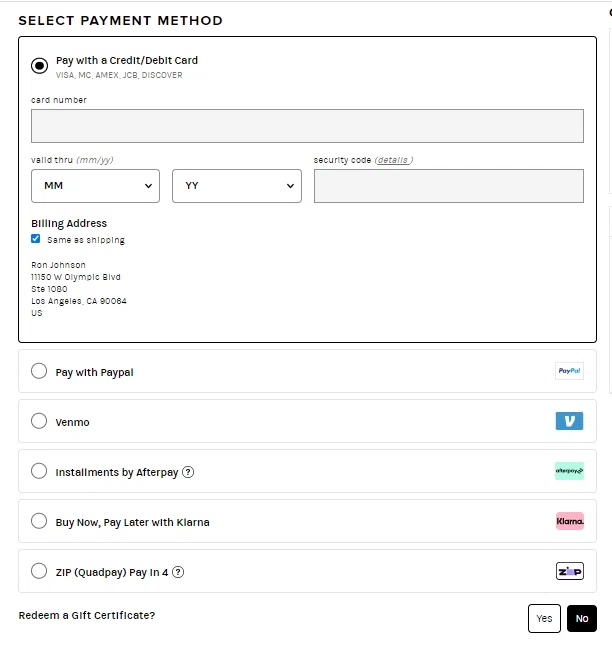Select the Pay with Paypal radio button
The width and height of the screenshot is (612, 647).
[x=39, y=371]
